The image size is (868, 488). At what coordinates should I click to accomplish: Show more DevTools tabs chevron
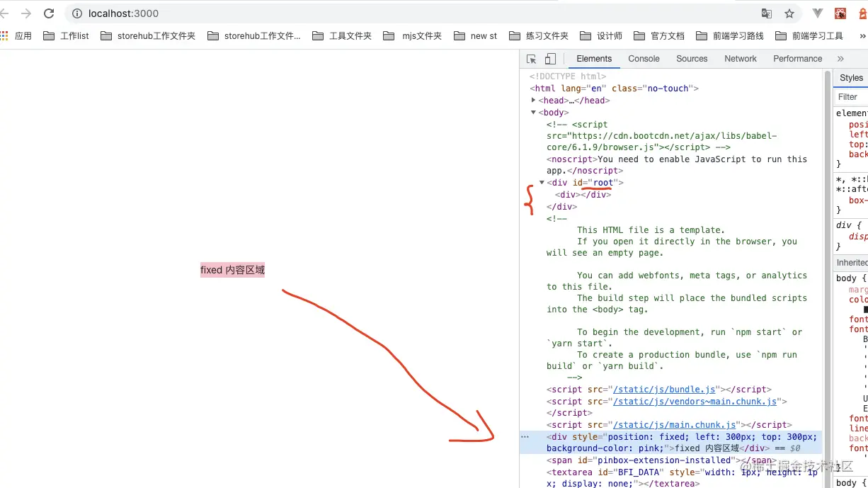coord(840,59)
